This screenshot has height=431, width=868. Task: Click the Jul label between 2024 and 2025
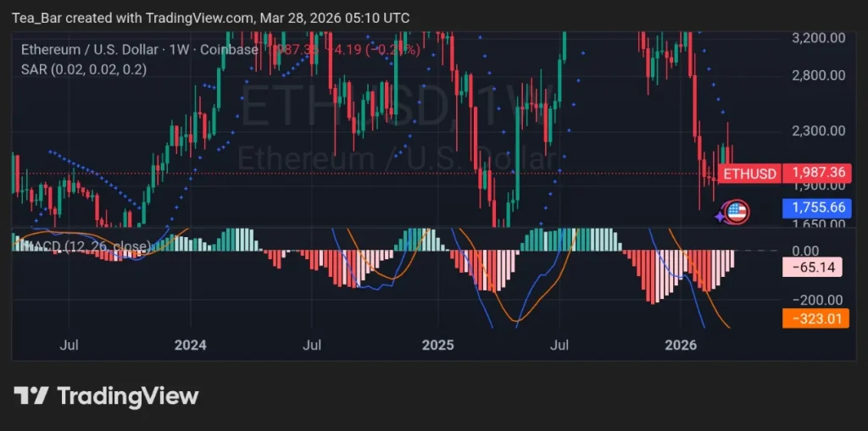point(312,345)
